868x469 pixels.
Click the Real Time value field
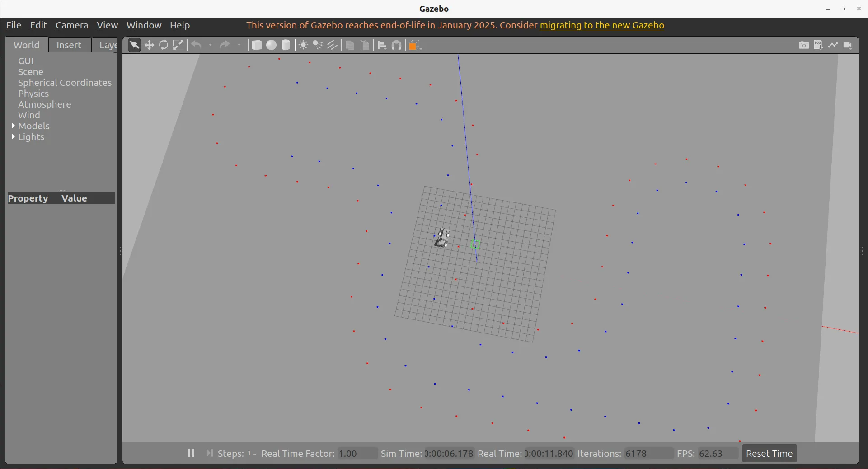pos(549,454)
